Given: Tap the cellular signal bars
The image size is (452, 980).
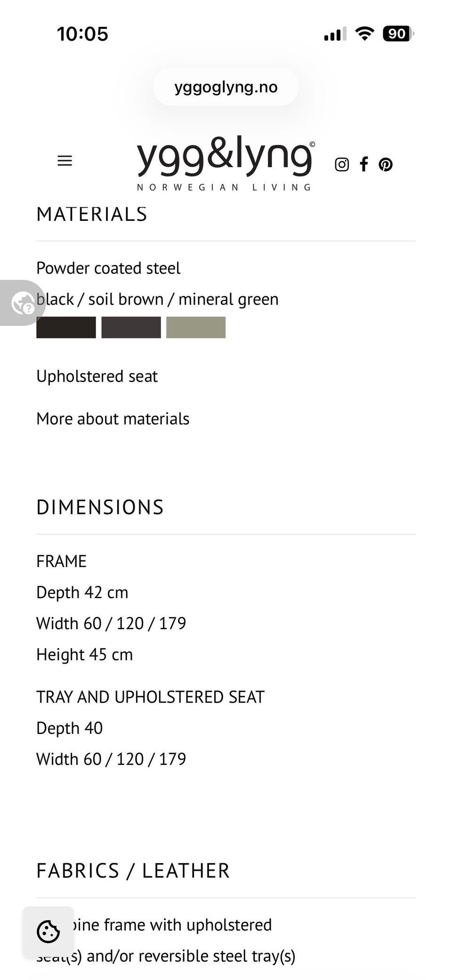Looking at the screenshot, I should tap(335, 33).
